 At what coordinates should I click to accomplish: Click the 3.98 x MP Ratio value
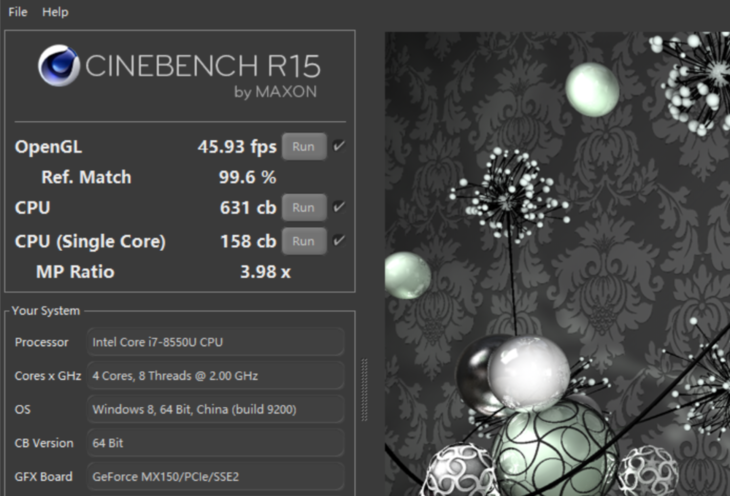265,272
